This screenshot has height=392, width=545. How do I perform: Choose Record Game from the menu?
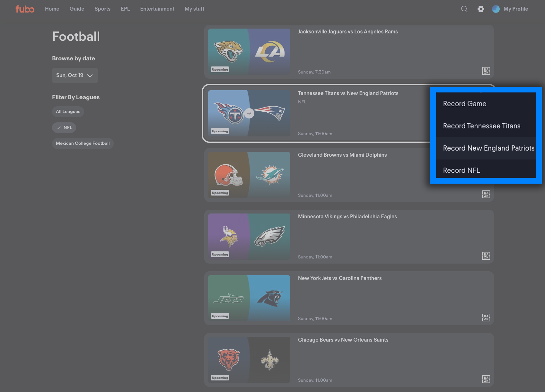486,104
